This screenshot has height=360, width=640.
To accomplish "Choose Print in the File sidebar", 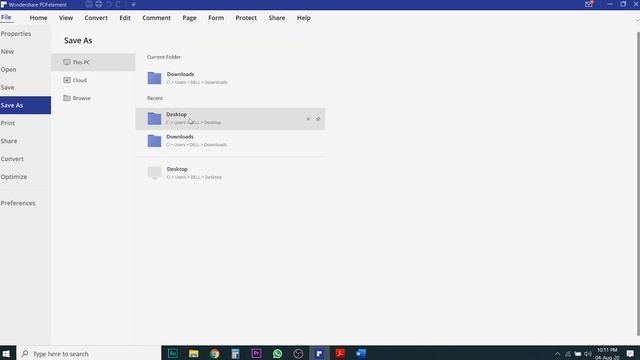I will point(25,123).
